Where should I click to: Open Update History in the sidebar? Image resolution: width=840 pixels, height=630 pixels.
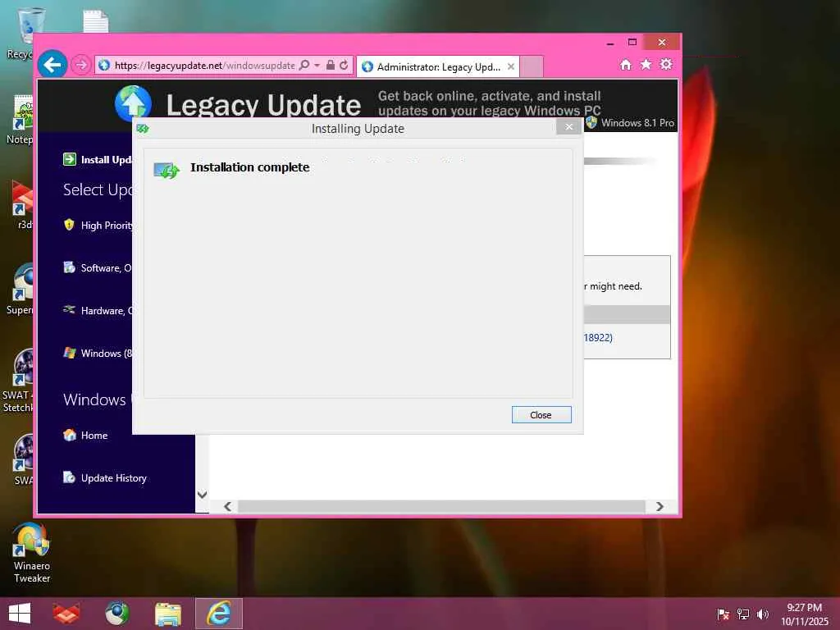click(113, 478)
